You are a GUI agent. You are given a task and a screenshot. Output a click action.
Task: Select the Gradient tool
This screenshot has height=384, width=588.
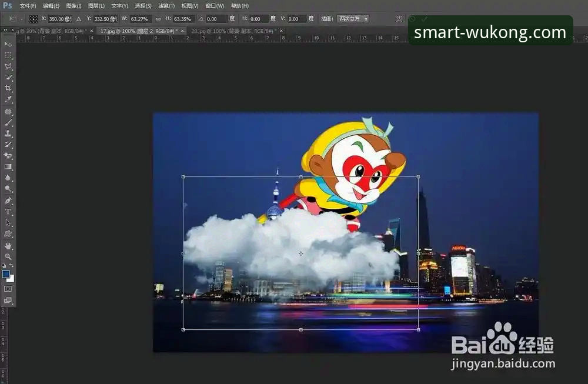[8, 167]
